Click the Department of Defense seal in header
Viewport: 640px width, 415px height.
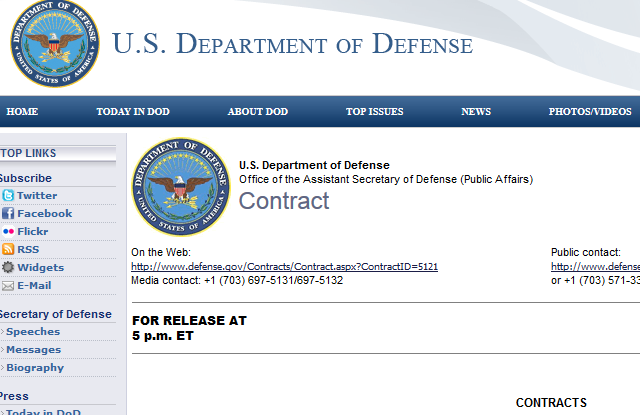(x=55, y=43)
